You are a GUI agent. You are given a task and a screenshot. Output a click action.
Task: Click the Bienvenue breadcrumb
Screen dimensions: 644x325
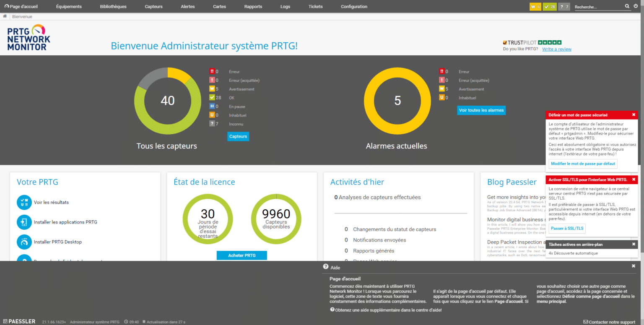click(22, 17)
